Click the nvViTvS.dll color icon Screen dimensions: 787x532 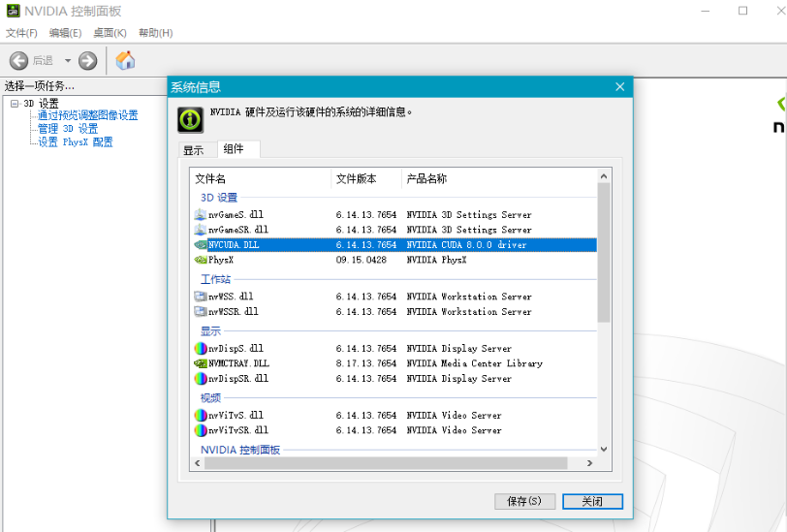pos(201,415)
